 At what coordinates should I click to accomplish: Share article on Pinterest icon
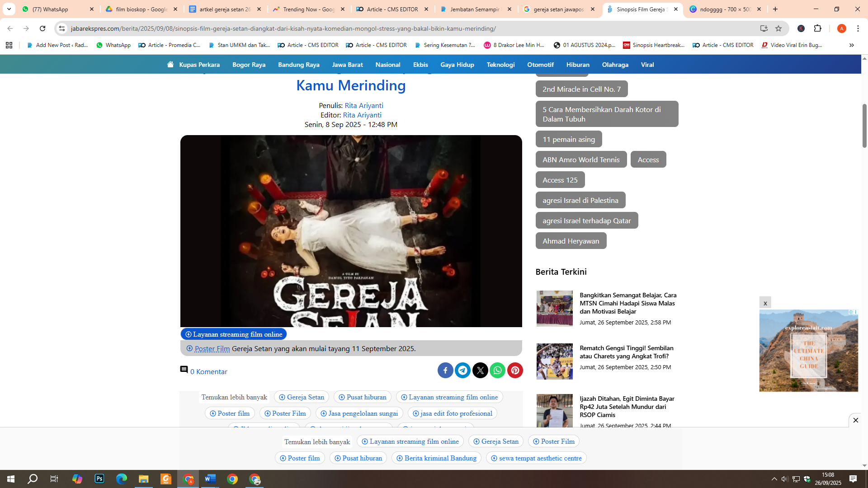[x=515, y=371]
